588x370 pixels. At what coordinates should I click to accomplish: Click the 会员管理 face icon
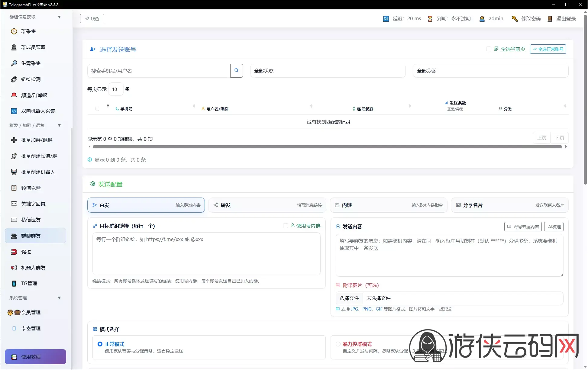[10, 313]
